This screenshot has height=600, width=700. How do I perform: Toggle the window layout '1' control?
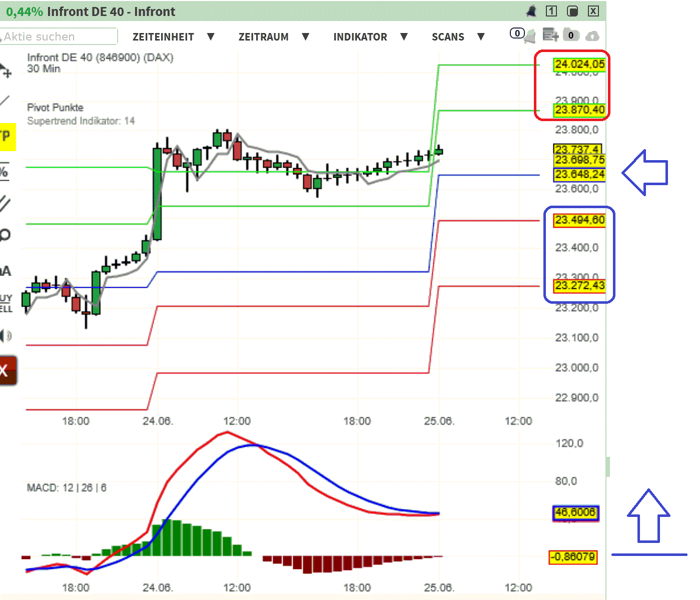click(551, 11)
